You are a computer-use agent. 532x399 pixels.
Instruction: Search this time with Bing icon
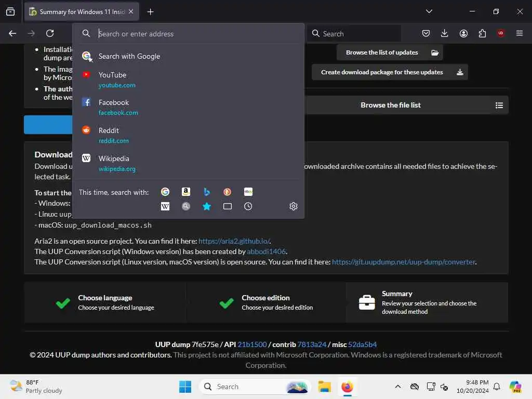tap(207, 192)
